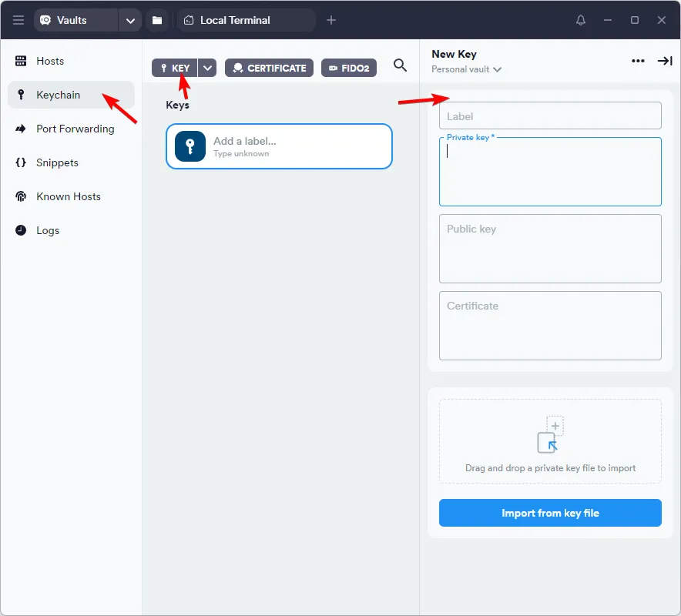Select Keychain in the sidebar
The height and width of the screenshot is (616, 681).
[x=71, y=95]
